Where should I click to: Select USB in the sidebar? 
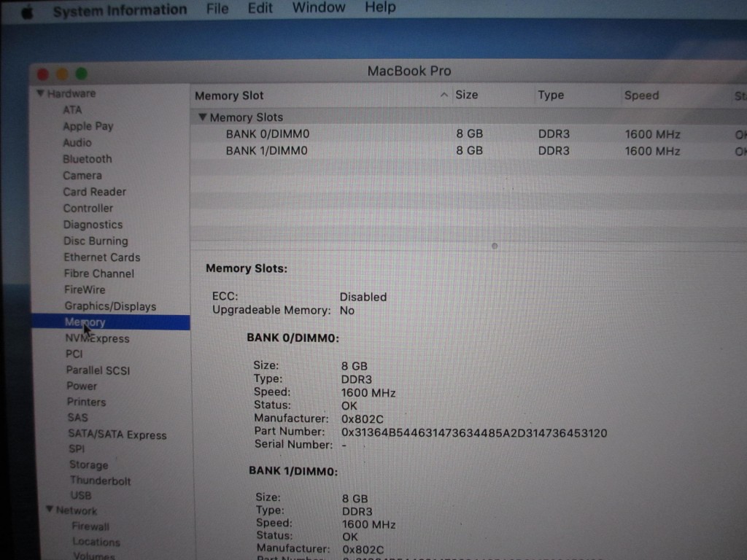pos(80,495)
